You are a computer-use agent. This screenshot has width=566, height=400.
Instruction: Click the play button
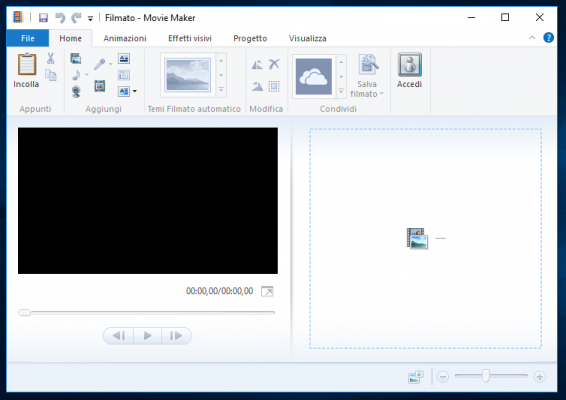(147, 336)
